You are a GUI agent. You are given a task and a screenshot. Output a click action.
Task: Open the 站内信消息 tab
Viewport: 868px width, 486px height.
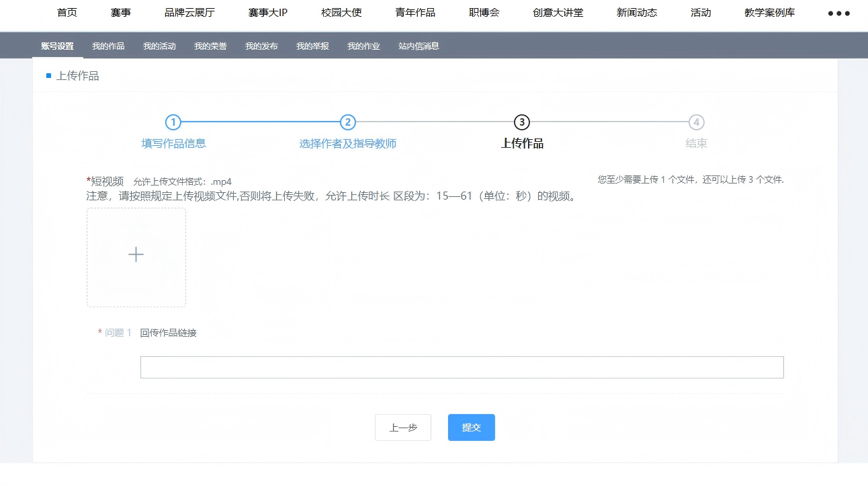tap(419, 46)
